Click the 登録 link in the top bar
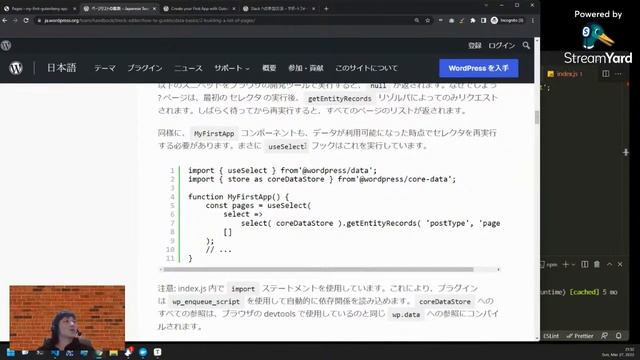 (475, 45)
